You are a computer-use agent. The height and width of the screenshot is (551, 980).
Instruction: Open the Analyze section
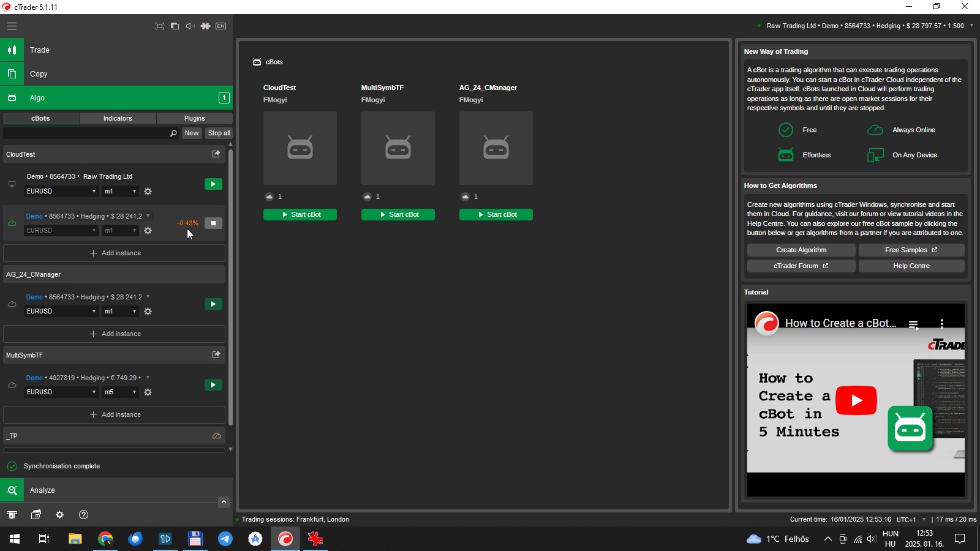(116, 490)
